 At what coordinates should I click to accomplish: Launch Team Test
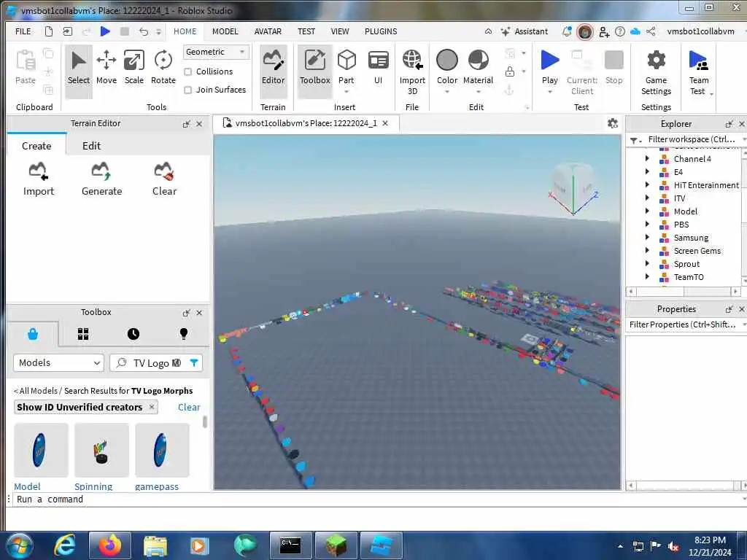tap(699, 72)
